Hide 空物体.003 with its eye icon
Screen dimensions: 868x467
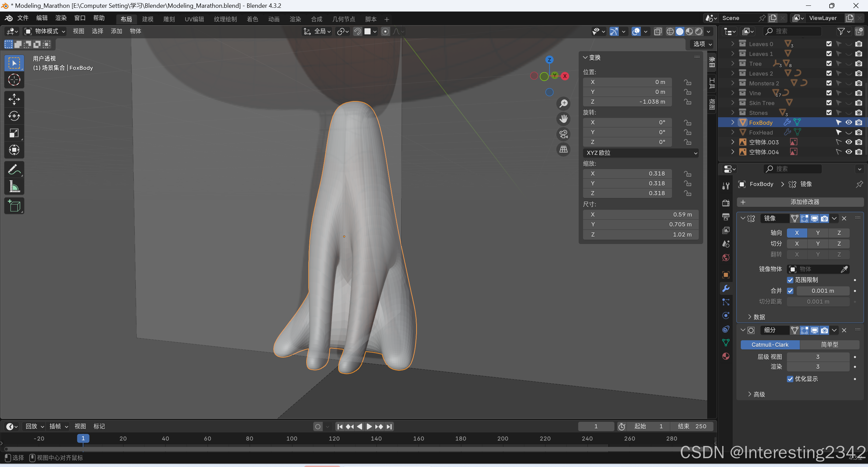(848, 142)
